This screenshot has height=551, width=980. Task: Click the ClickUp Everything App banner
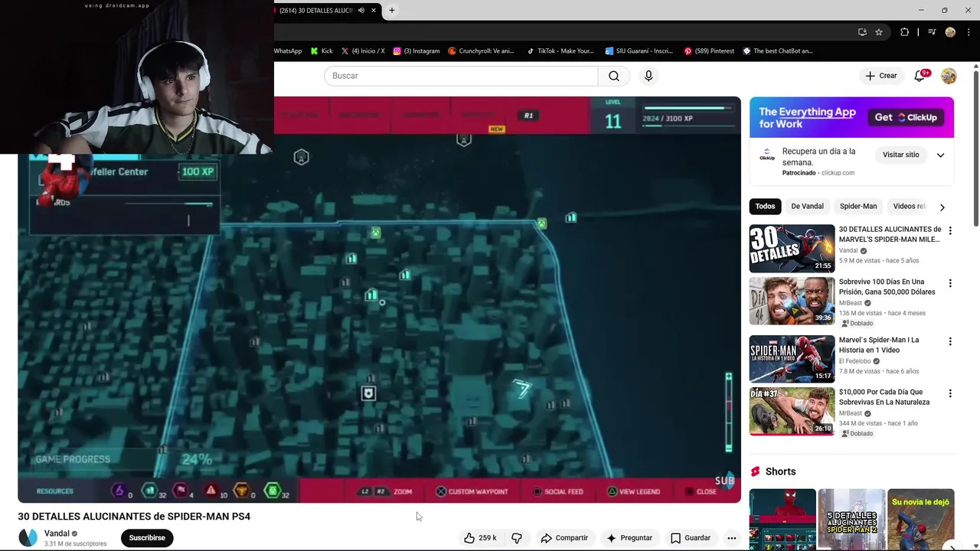(851, 117)
